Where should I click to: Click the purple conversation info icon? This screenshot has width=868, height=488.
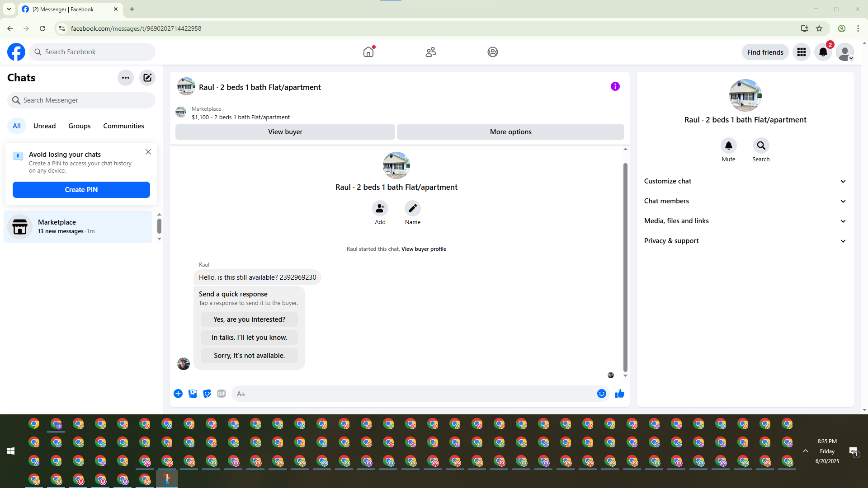(x=615, y=86)
